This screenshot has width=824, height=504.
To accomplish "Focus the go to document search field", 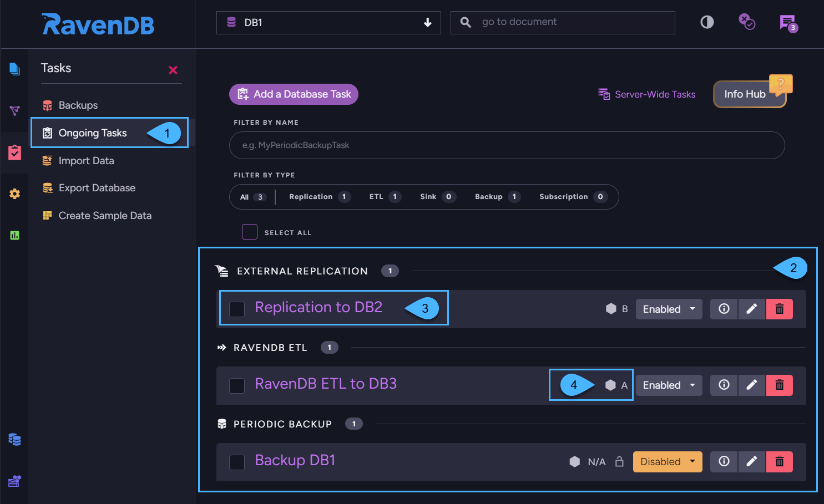I will click(563, 23).
